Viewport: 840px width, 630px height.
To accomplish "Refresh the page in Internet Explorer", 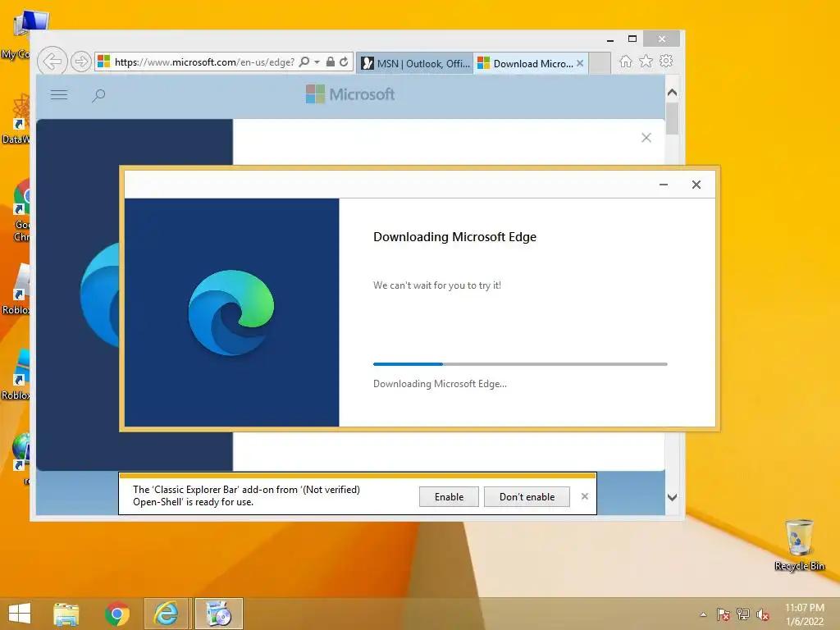I will (344, 62).
